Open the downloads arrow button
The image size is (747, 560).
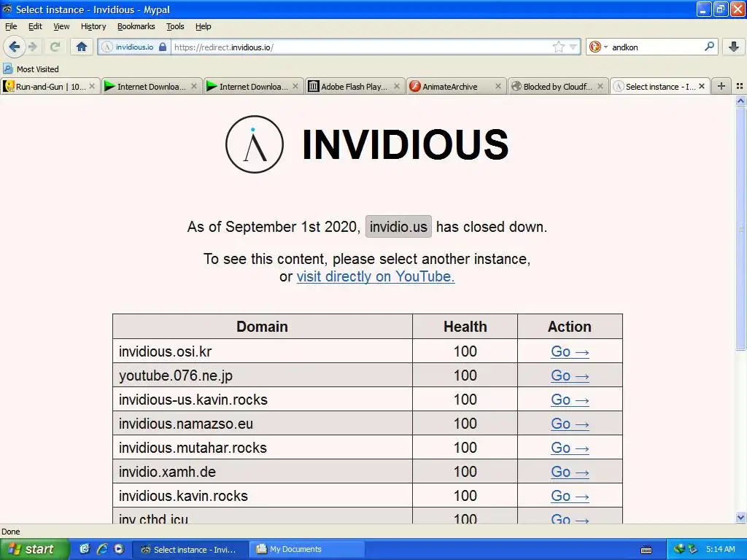pyautogui.click(x=734, y=47)
